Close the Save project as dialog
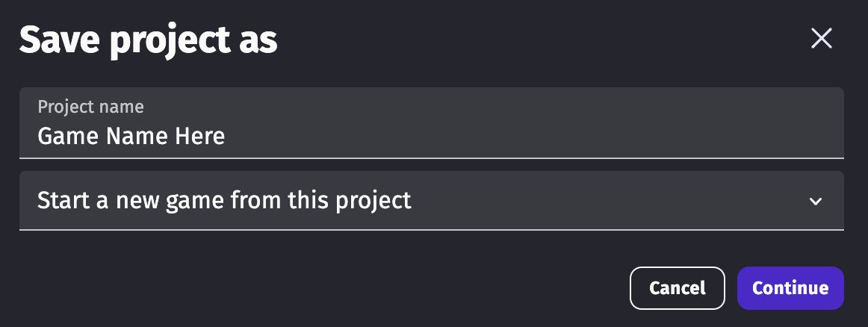Image resolution: width=868 pixels, height=327 pixels. [821, 39]
